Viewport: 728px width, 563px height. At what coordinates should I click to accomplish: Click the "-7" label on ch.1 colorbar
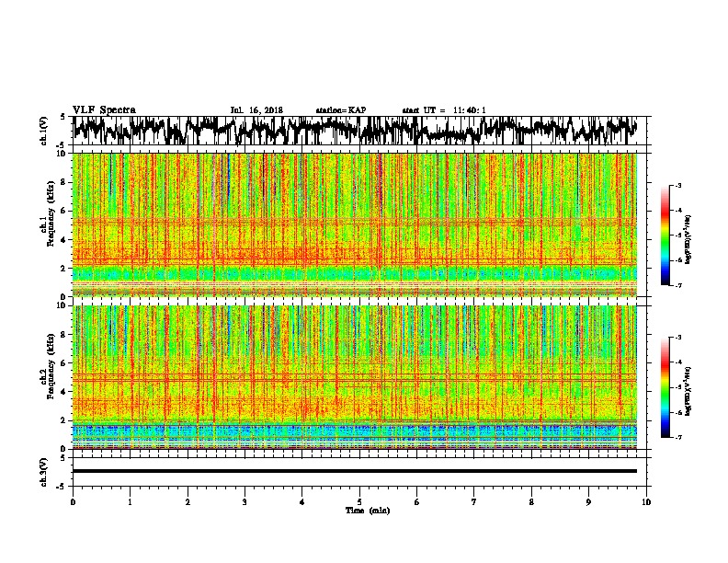click(677, 285)
